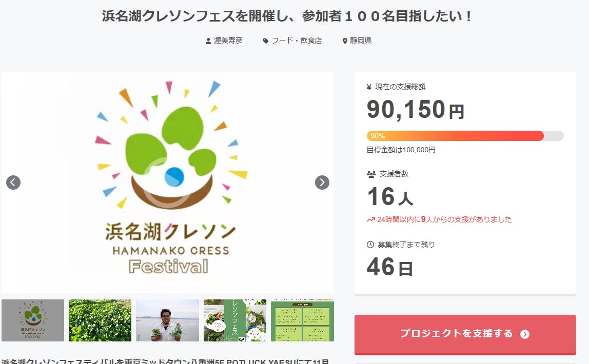Click the yen icon beside 現在の支援総額
Image resolution: width=589 pixels, height=364 pixels.
(369, 87)
